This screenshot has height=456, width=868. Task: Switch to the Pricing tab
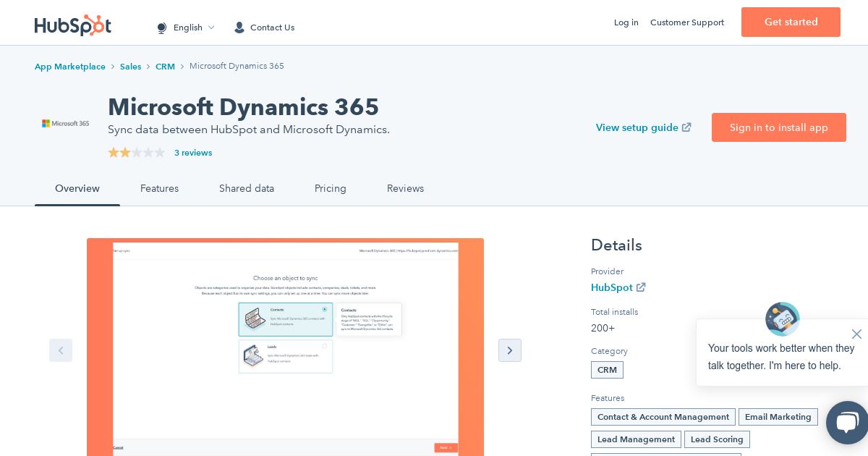[331, 188]
